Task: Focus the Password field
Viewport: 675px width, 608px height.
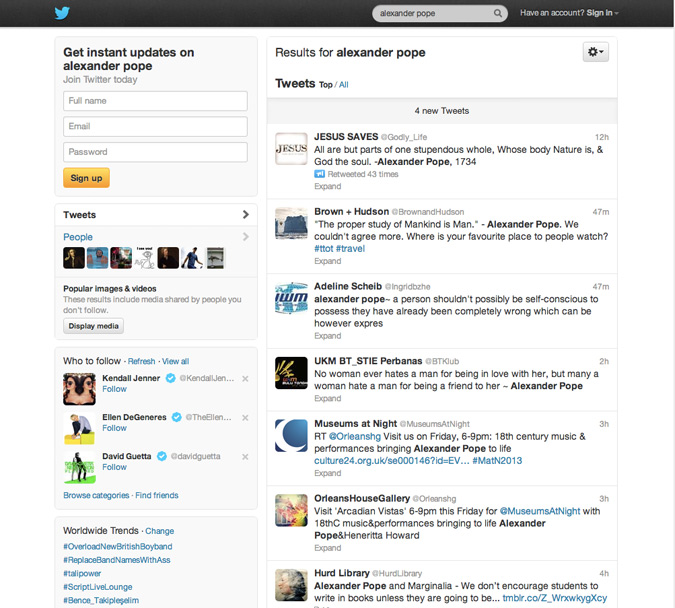Action: pyautogui.click(x=155, y=152)
